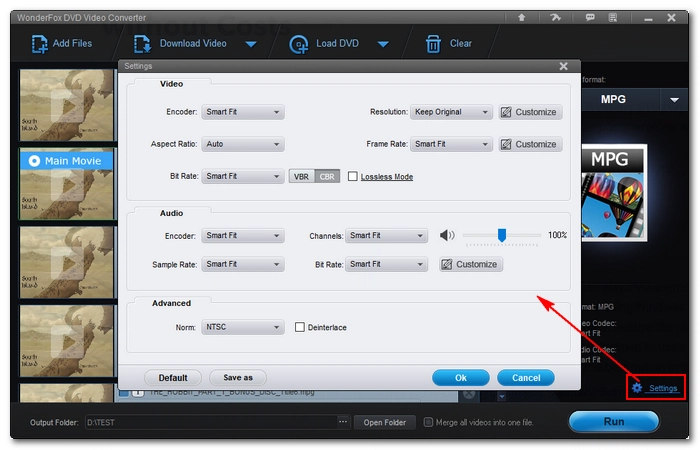Select VBR bitrate mode
This screenshot has width=700, height=450.
[x=301, y=176]
